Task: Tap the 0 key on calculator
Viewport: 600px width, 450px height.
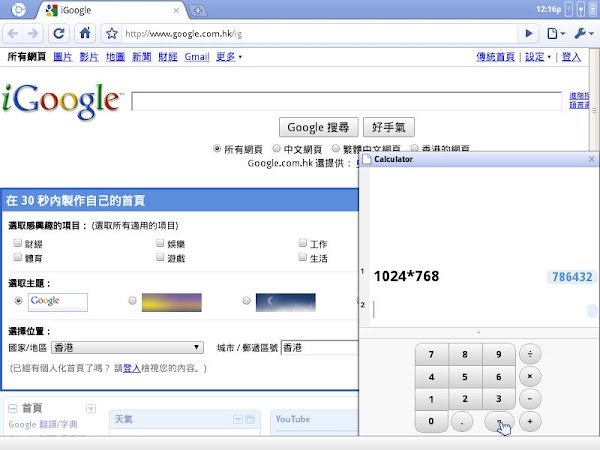Action: tap(431, 421)
